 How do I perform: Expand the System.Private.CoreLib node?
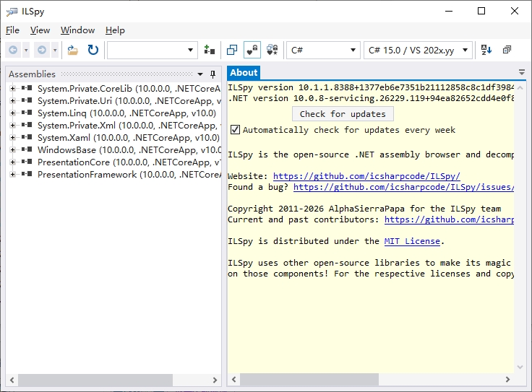12,88
